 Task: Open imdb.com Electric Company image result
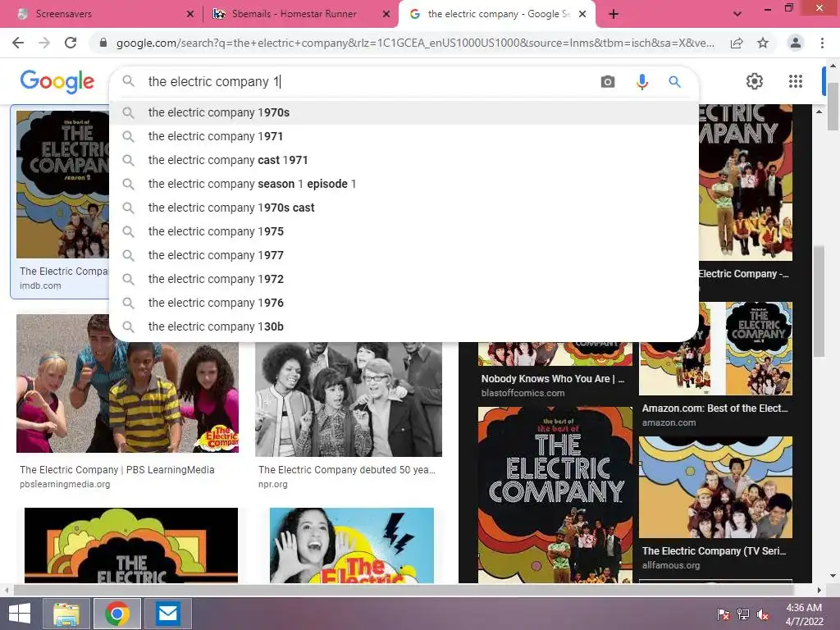(x=62, y=185)
